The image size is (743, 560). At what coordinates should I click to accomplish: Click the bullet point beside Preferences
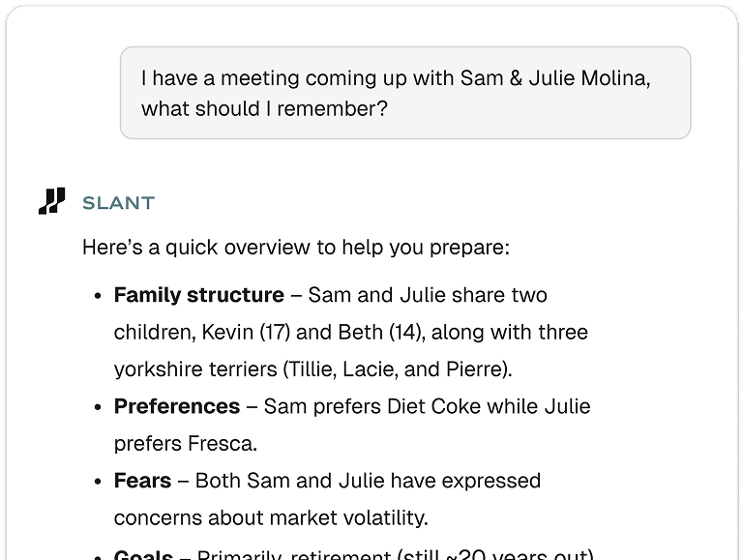[x=98, y=407]
